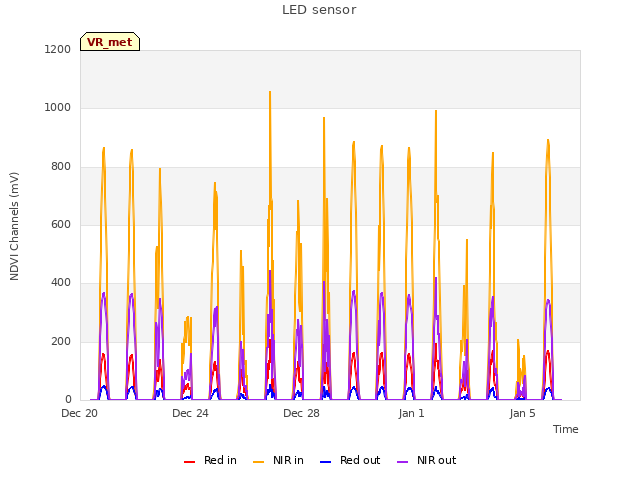Click the 400 y-axis tick label
The width and height of the screenshot is (640, 480).
61,283
